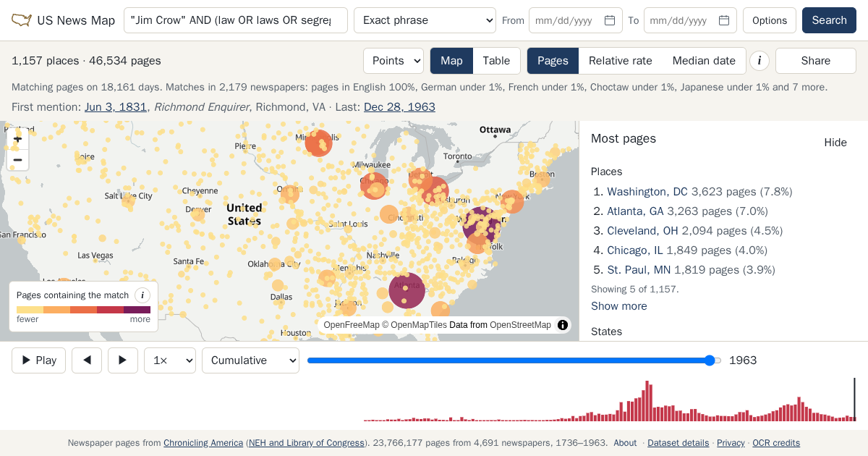This screenshot has width=868, height=456.
Task: Open St. Paul, MN in places list
Action: tap(639, 270)
